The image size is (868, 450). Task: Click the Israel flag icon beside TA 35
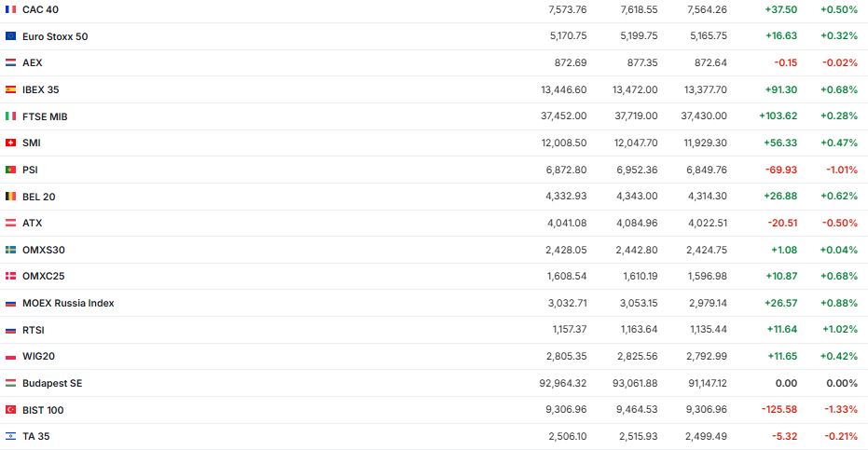[10, 436]
